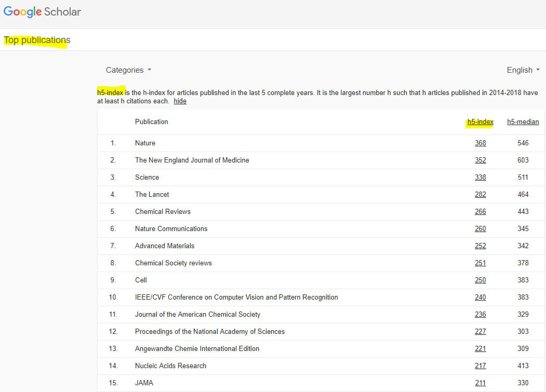Select The Lancet publication name
This screenshot has width=546, height=392.
[x=152, y=194]
